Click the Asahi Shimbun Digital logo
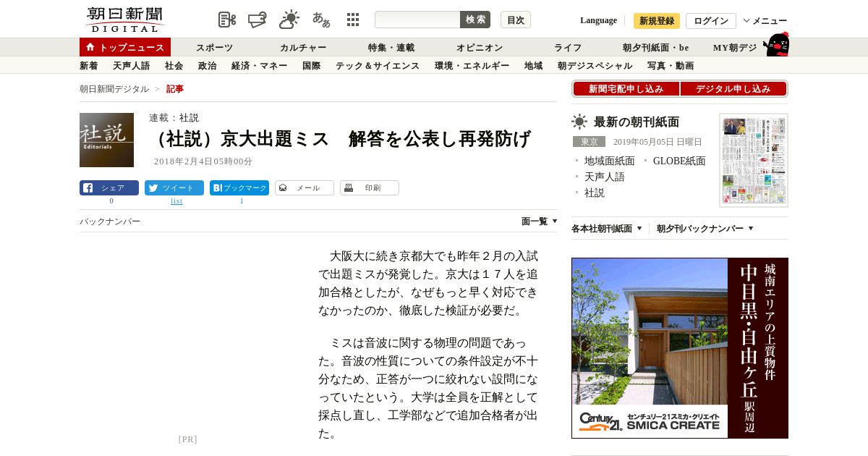The width and height of the screenshot is (868, 456). [124, 20]
